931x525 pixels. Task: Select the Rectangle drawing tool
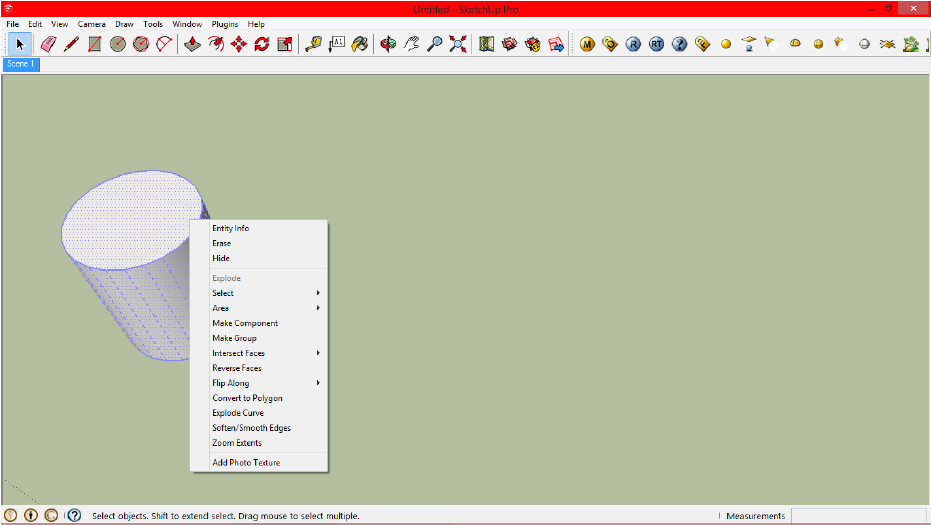tap(94, 44)
